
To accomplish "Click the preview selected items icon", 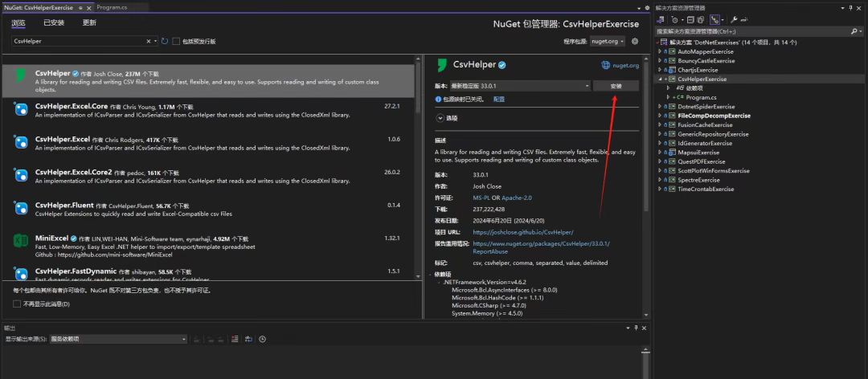I will [744, 19].
